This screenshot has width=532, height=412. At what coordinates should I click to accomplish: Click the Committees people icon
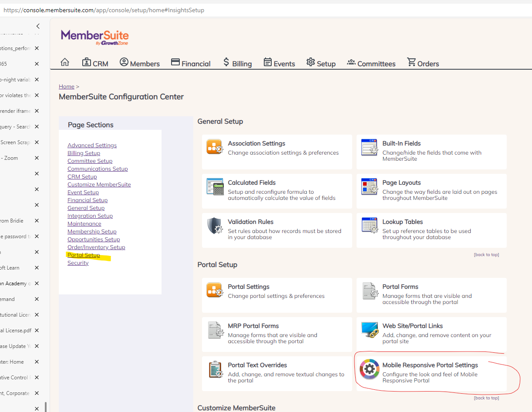point(351,62)
